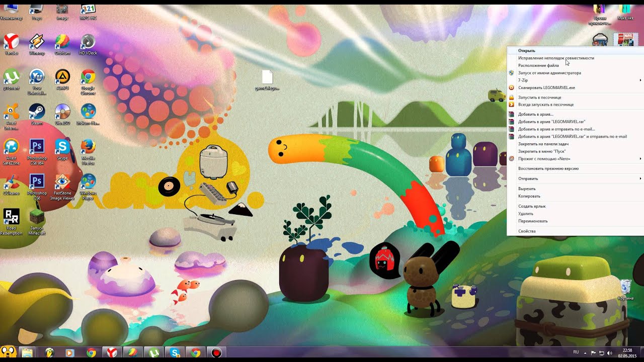Switch to Skype in the taskbar
This screenshot has height=362, width=644.
(x=175, y=352)
